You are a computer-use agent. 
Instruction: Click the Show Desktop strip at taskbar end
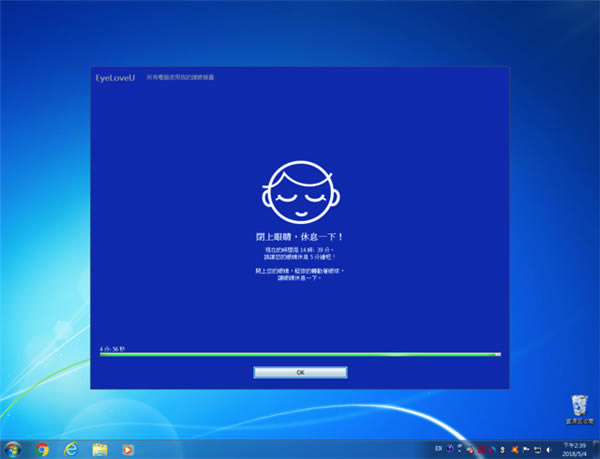point(597,450)
